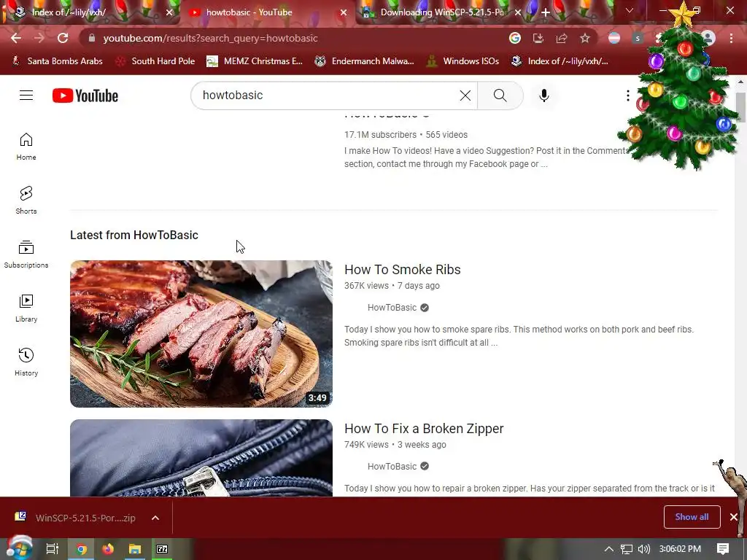747x560 pixels.
Task: Open Endermanch Malware bookmark
Action: pyautogui.click(x=365, y=61)
